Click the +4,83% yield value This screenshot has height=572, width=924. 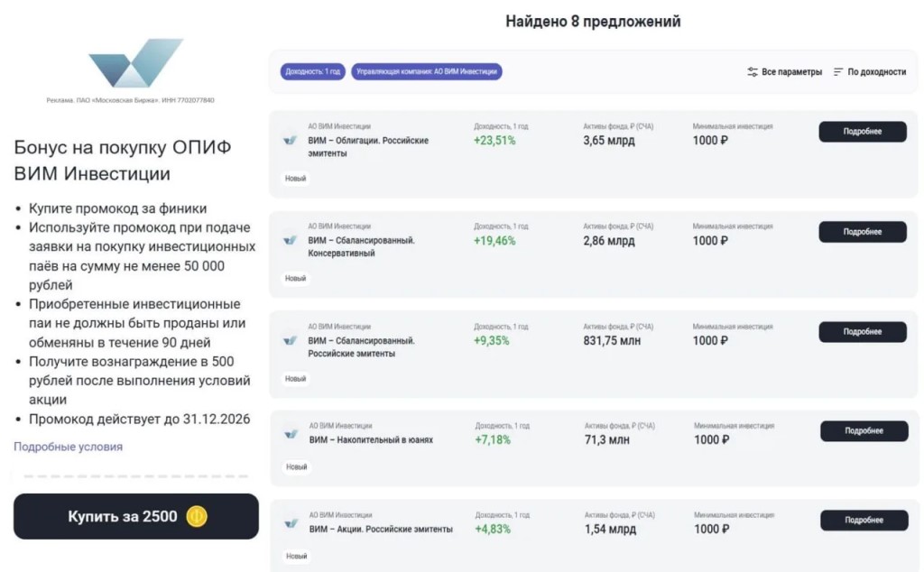click(493, 529)
